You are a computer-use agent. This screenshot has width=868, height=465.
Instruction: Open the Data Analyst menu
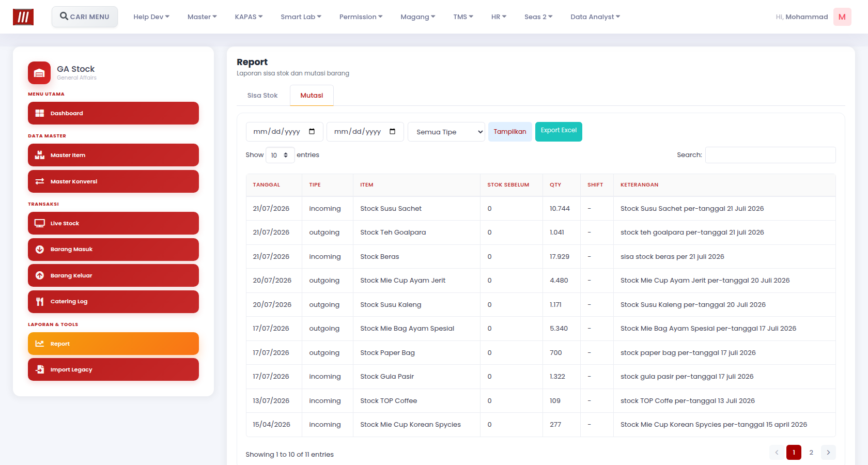pyautogui.click(x=595, y=17)
